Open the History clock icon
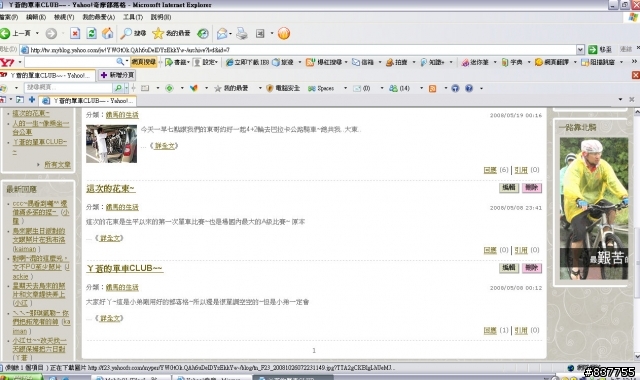This screenshot has height=380, width=640. coord(203,33)
